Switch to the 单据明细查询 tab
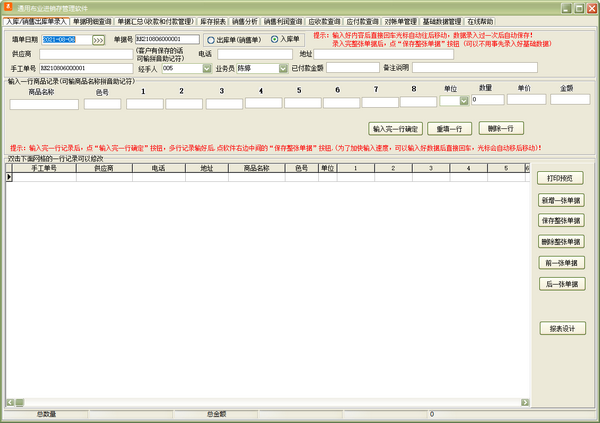The width and height of the screenshot is (600, 423). coord(91,20)
